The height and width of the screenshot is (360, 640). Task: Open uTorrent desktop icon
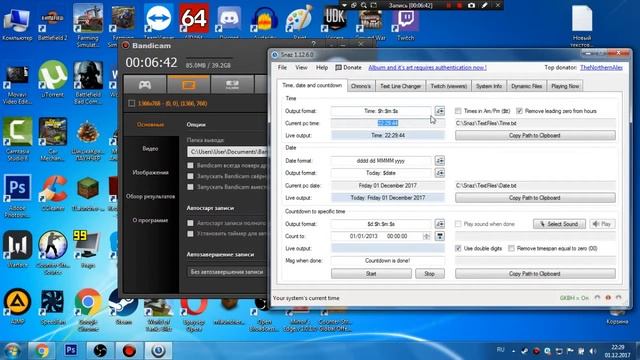pos(53,80)
